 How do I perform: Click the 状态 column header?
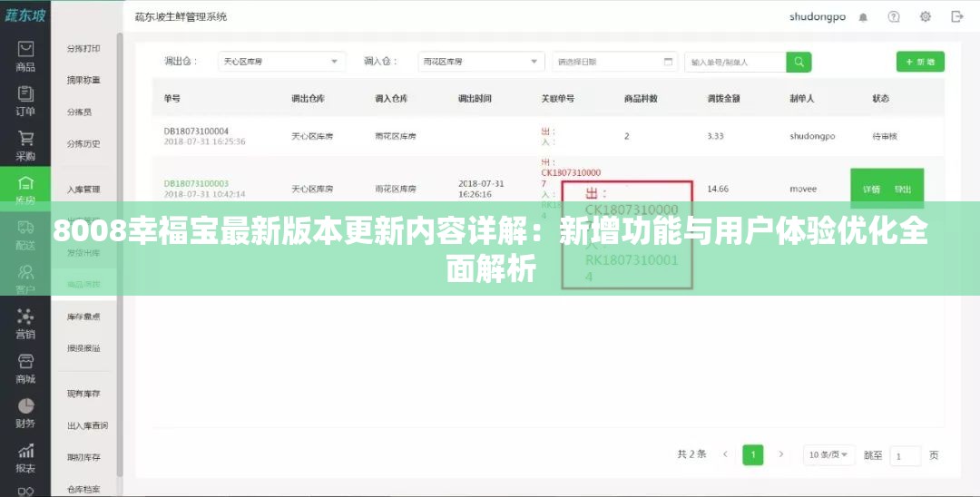[880, 98]
